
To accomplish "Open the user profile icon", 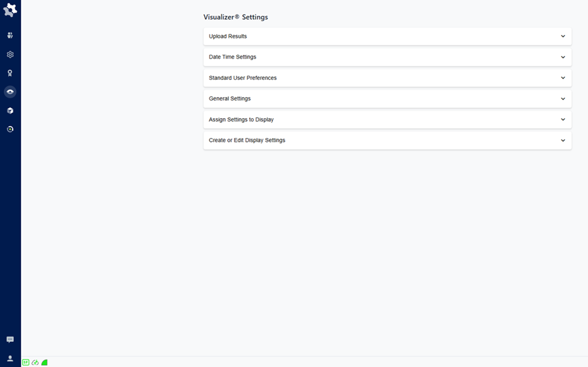I will tap(10, 358).
